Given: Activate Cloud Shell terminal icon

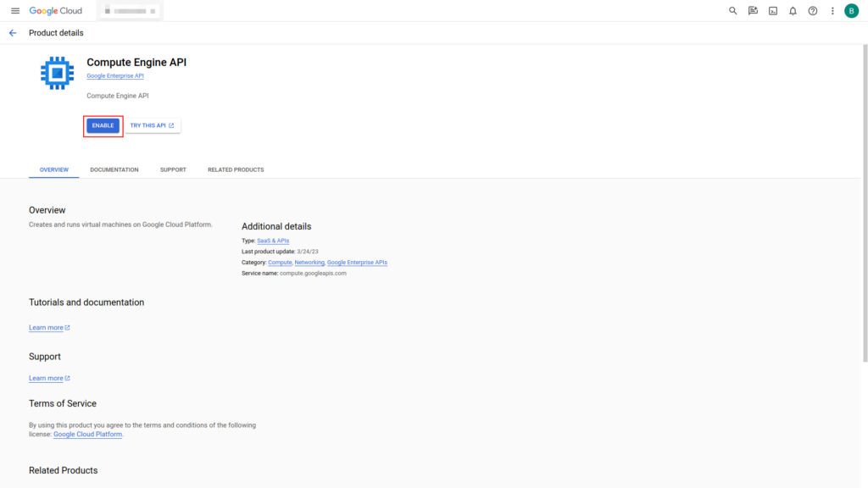Looking at the screenshot, I should pyautogui.click(x=773, y=11).
